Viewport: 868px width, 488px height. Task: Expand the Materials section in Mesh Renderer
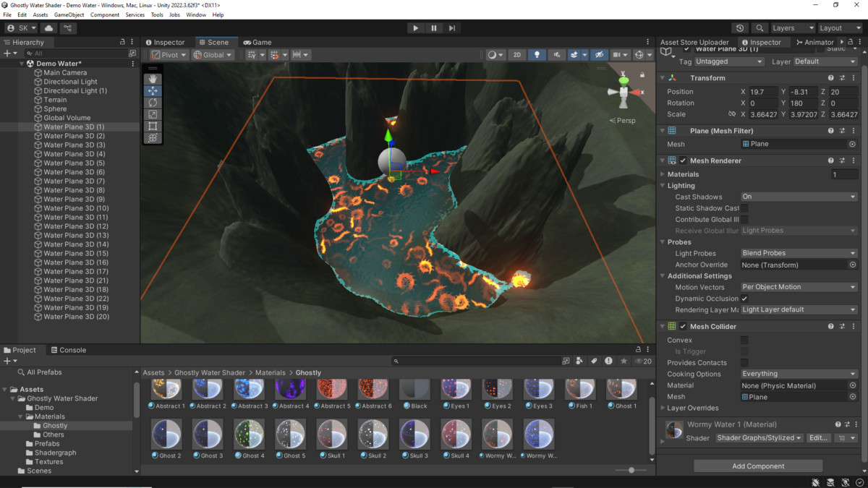(663, 174)
